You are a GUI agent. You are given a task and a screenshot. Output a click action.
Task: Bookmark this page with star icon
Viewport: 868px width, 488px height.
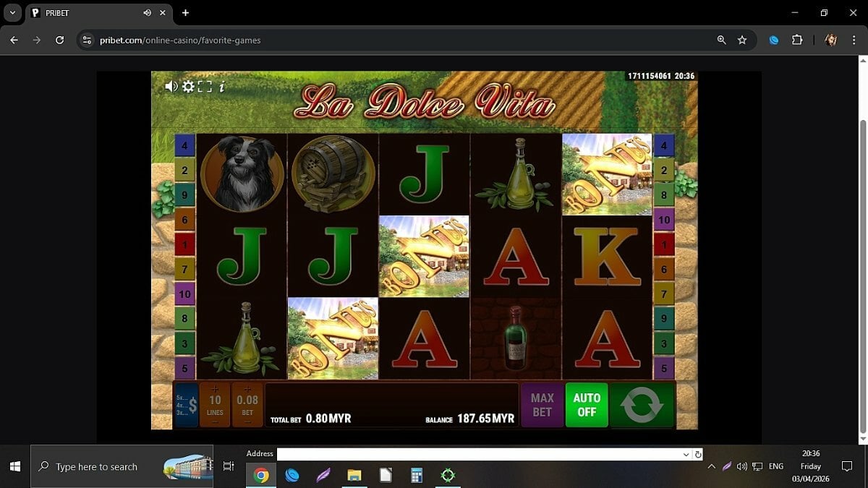coord(742,40)
